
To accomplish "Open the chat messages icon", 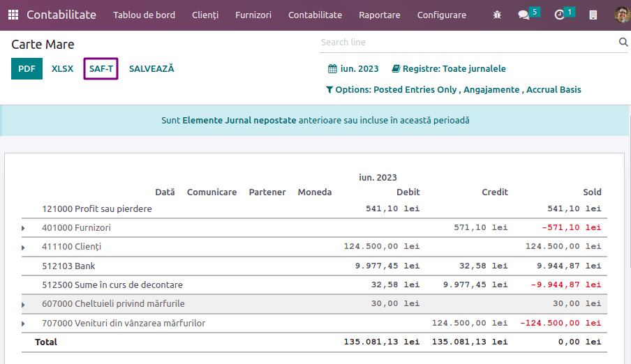I will pyautogui.click(x=524, y=15).
